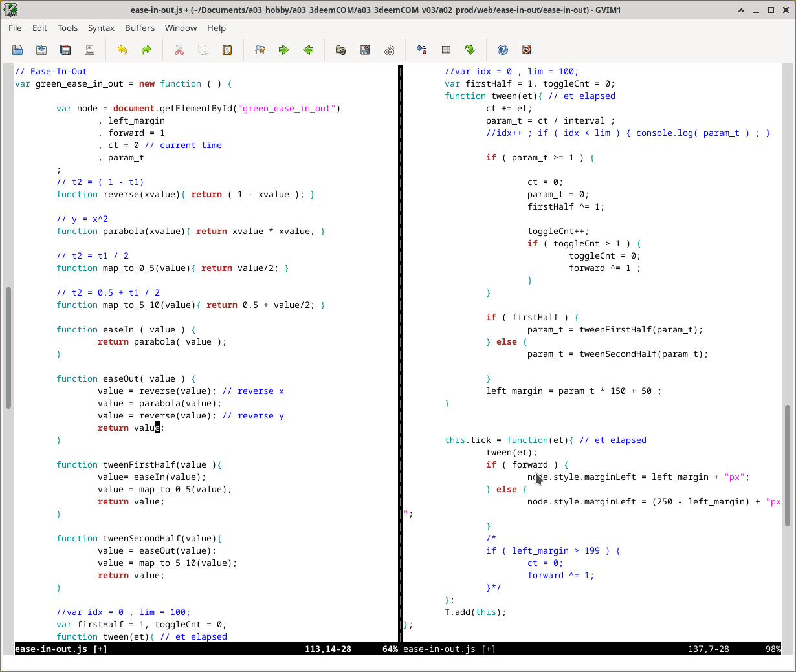
Task: Open the Syntax menu
Action: pos(101,28)
